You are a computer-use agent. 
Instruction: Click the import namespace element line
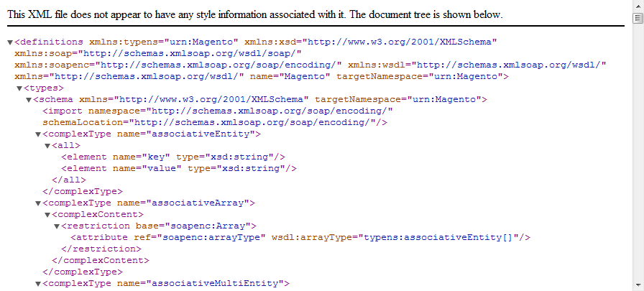pyautogui.click(x=217, y=111)
